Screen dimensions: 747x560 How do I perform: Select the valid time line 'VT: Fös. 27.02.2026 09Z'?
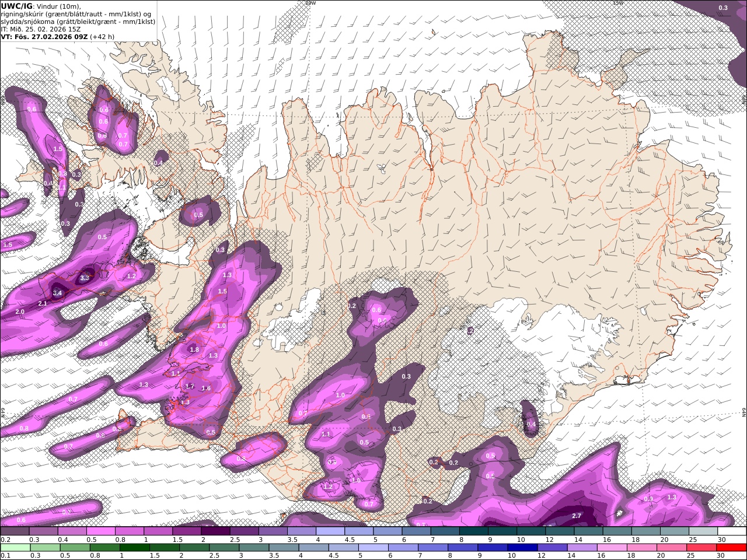43,37
